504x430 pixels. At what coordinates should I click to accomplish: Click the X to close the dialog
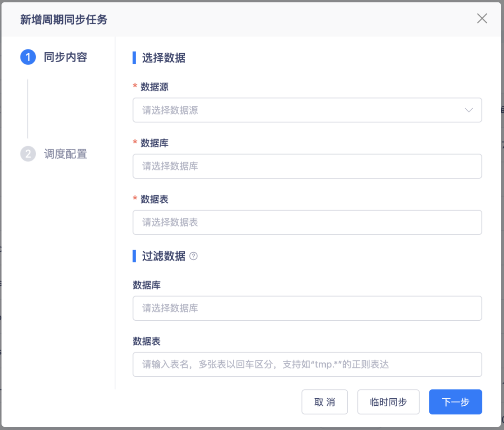[482, 19]
